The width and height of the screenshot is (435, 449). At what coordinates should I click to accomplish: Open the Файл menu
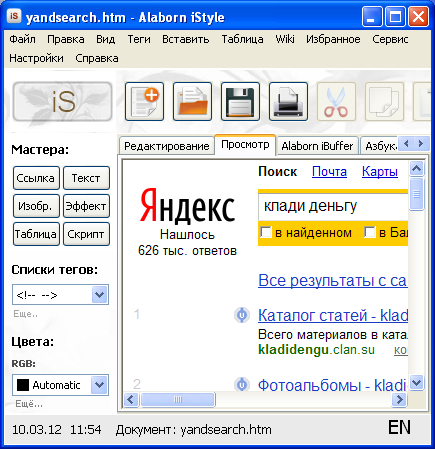point(22,39)
